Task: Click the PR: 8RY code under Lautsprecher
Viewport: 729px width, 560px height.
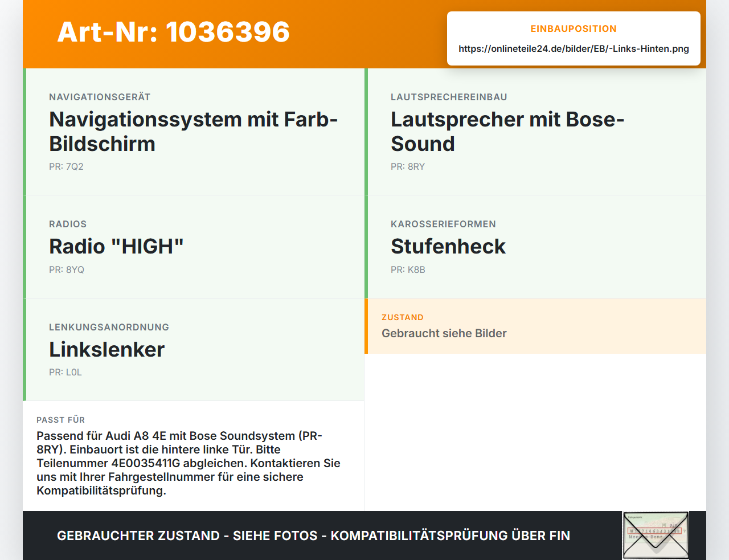Action: tap(408, 167)
